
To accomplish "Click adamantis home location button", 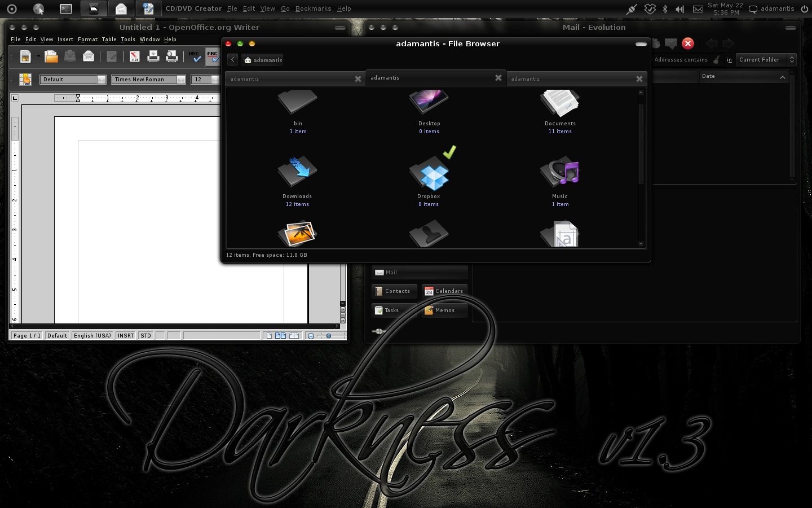I will (263, 60).
